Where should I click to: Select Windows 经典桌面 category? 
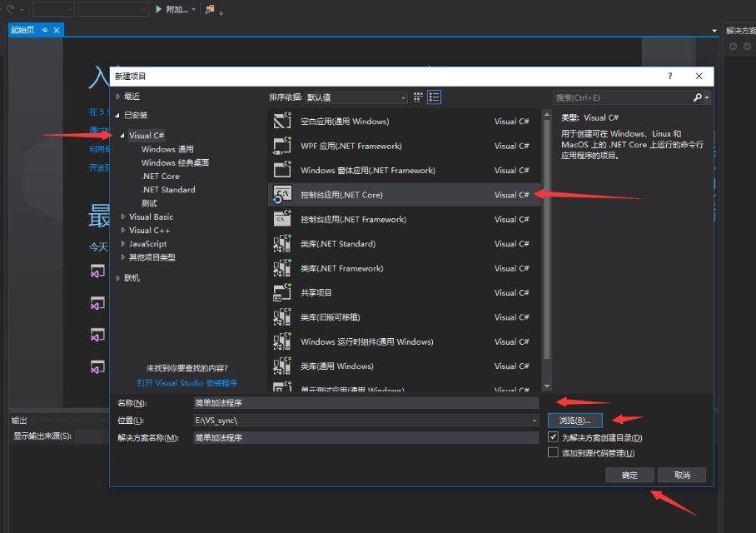[175, 162]
